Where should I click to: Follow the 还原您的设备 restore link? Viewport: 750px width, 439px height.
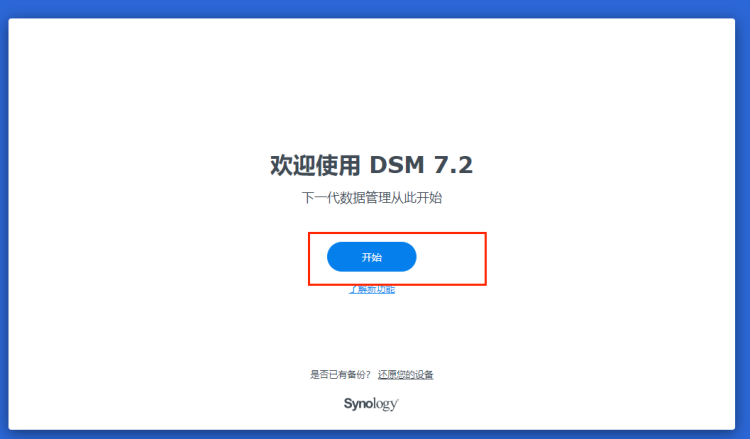pos(406,374)
